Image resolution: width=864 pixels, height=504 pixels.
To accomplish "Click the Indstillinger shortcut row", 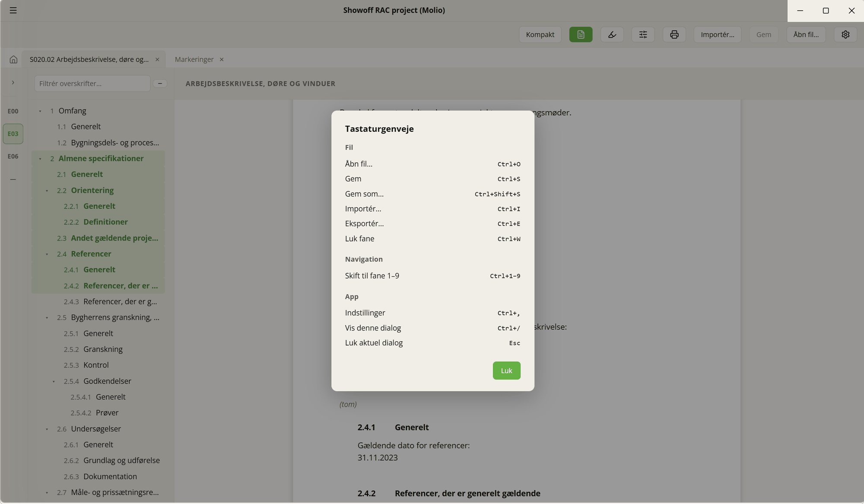I will coord(432,313).
